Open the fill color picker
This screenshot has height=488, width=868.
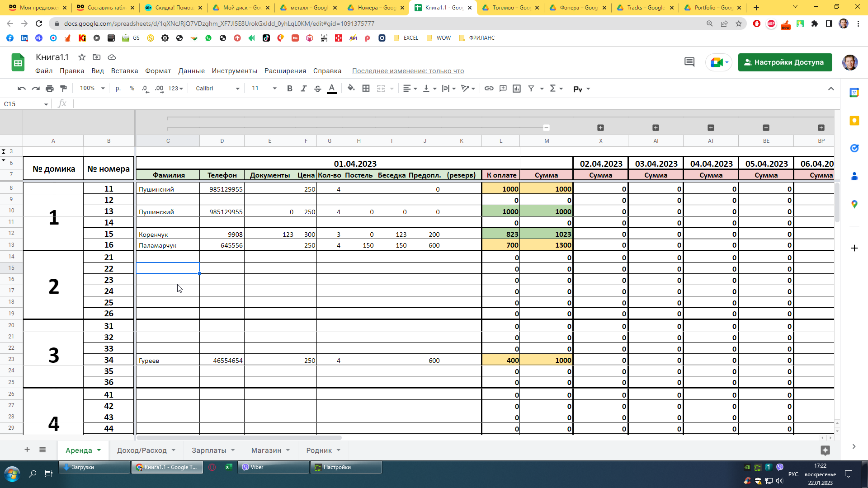351,89
